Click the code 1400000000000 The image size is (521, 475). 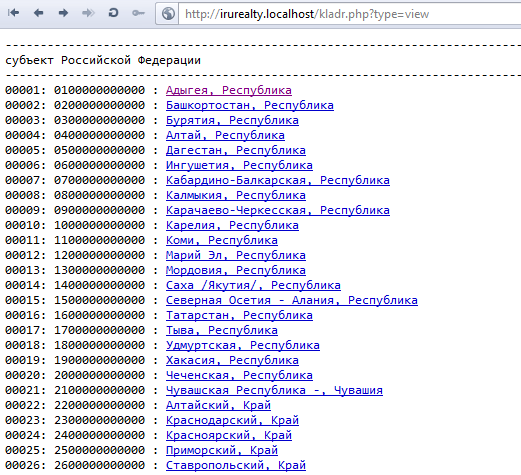[x=100, y=285]
